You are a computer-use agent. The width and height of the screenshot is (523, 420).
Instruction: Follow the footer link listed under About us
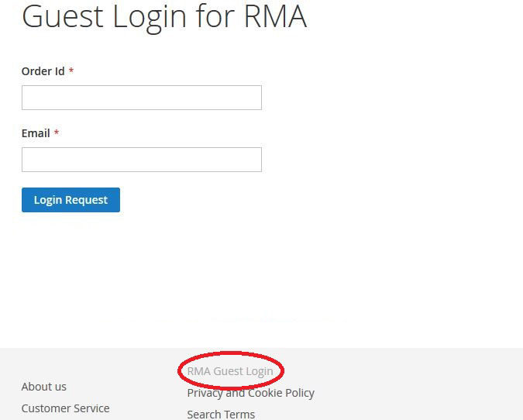65,408
